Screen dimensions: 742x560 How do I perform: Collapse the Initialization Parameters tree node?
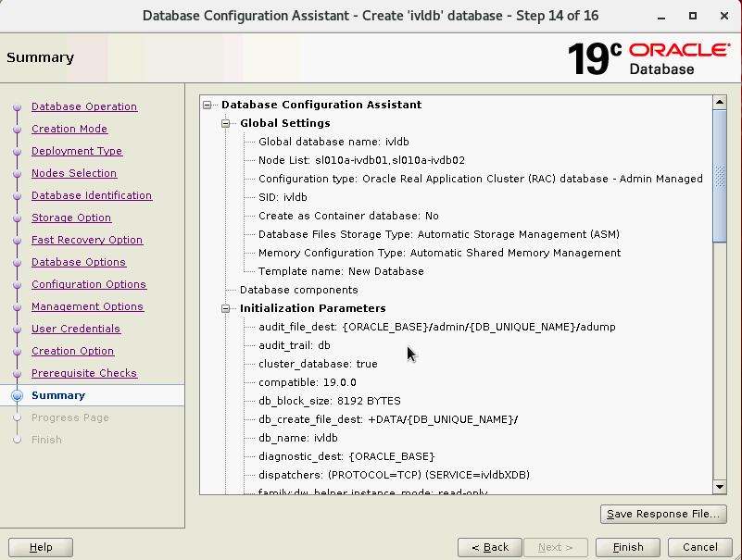(x=225, y=308)
